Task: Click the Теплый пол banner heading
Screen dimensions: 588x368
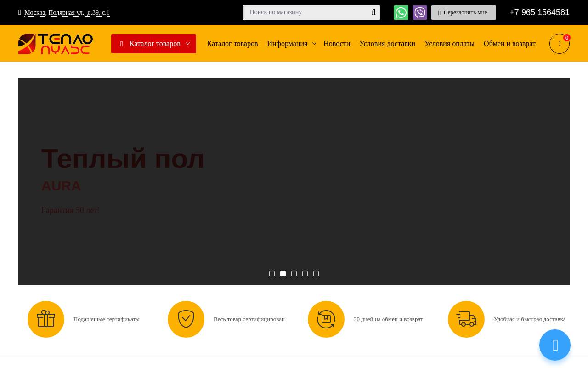Action: tap(123, 159)
